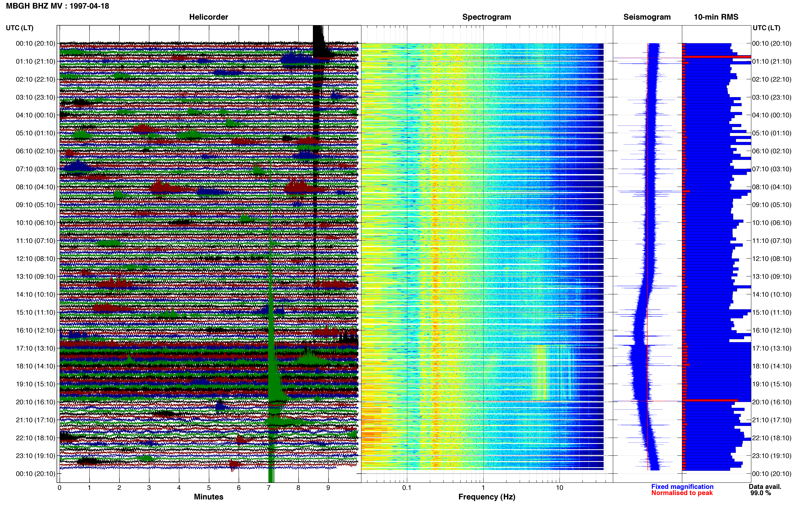Click left time label 06:10 (02:10)
This screenshot has height=508, width=812.
(36, 151)
